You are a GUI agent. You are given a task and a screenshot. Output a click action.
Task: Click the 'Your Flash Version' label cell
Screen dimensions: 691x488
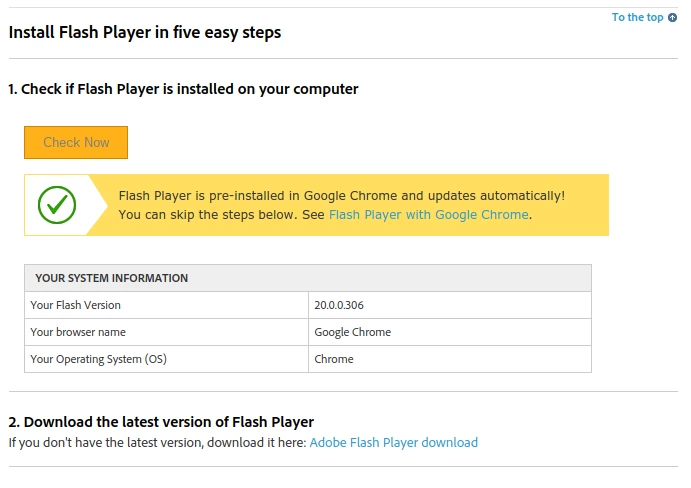pyautogui.click(x=167, y=305)
